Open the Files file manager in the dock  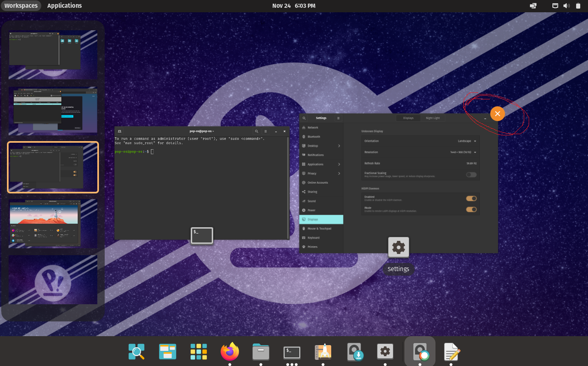(260, 352)
